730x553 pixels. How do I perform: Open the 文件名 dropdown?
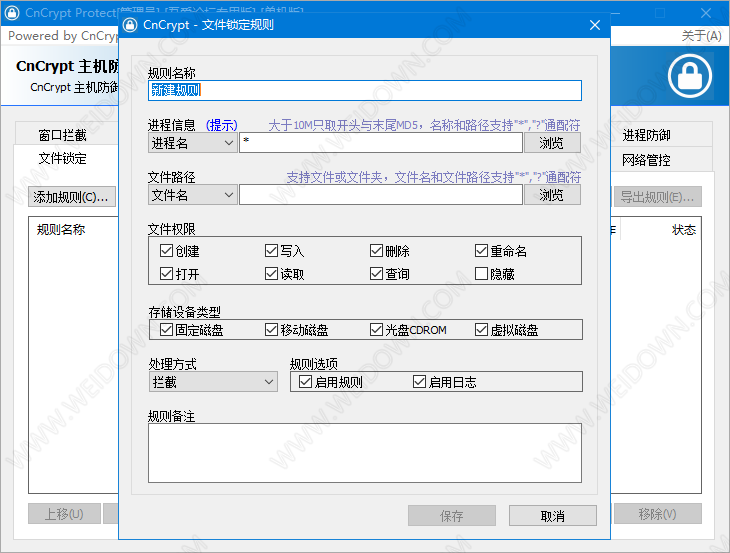pos(193,195)
